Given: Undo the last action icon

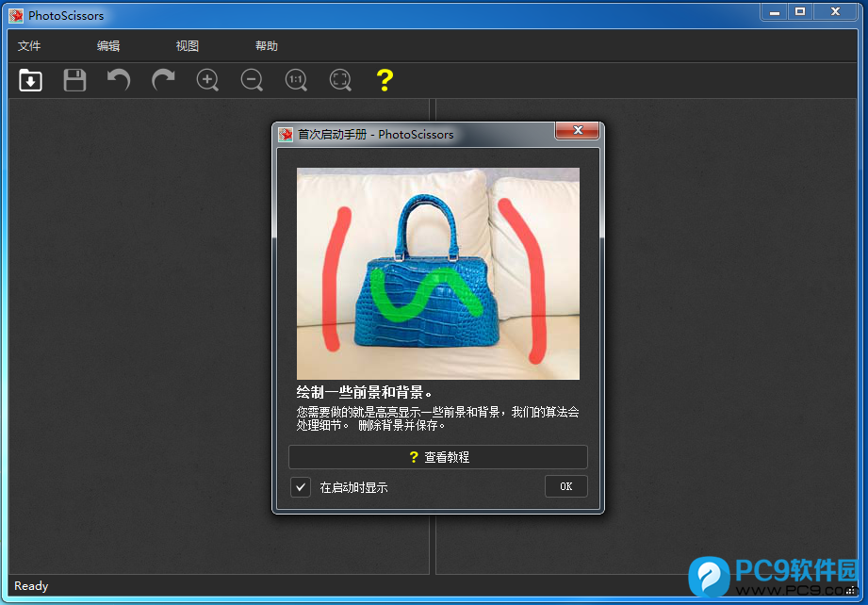Looking at the screenshot, I should point(119,80).
